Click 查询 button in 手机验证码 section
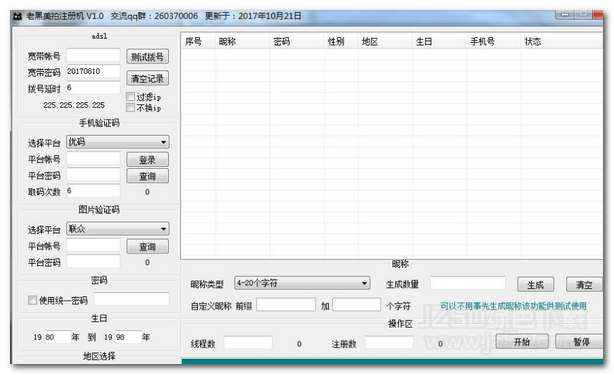Image resolution: width=614 pixels, height=375 pixels. click(148, 176)
